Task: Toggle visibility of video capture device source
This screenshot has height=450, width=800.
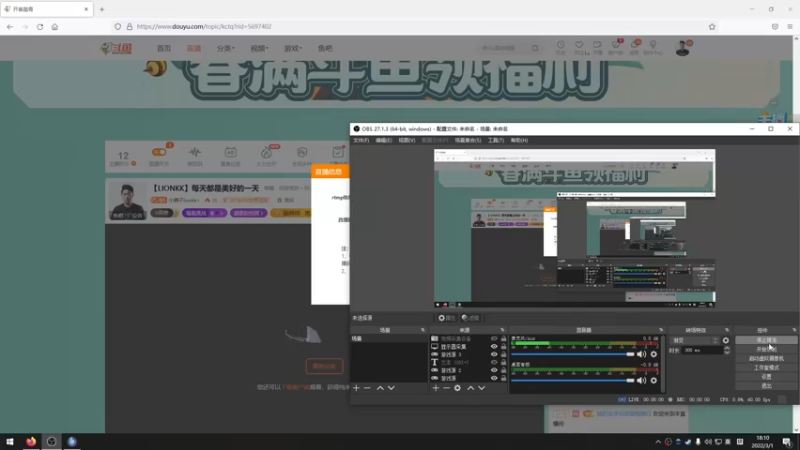Action: coord(494,338)
